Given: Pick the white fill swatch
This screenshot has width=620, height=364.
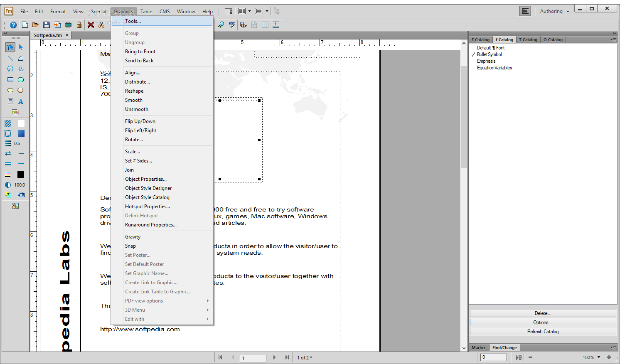Looking at the screenshot, I should (21, 123).
